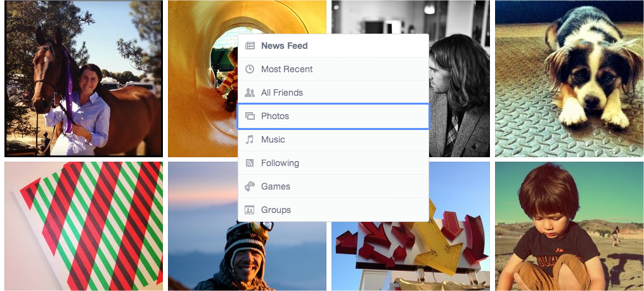Click the stacked pictures icon beside Photos
644x291 pixels.
(x=250, y=116)
